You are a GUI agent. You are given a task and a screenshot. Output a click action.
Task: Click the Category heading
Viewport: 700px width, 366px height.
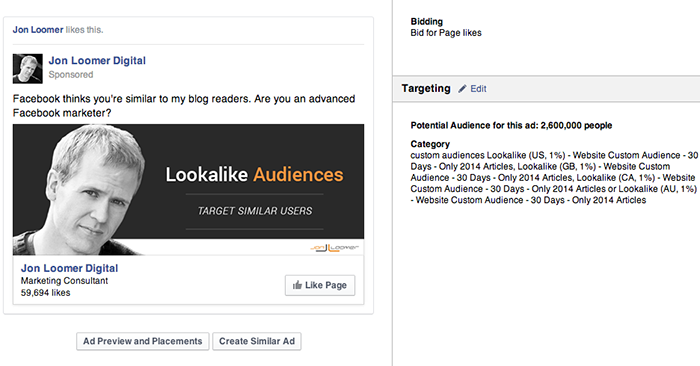click(430, 144)
